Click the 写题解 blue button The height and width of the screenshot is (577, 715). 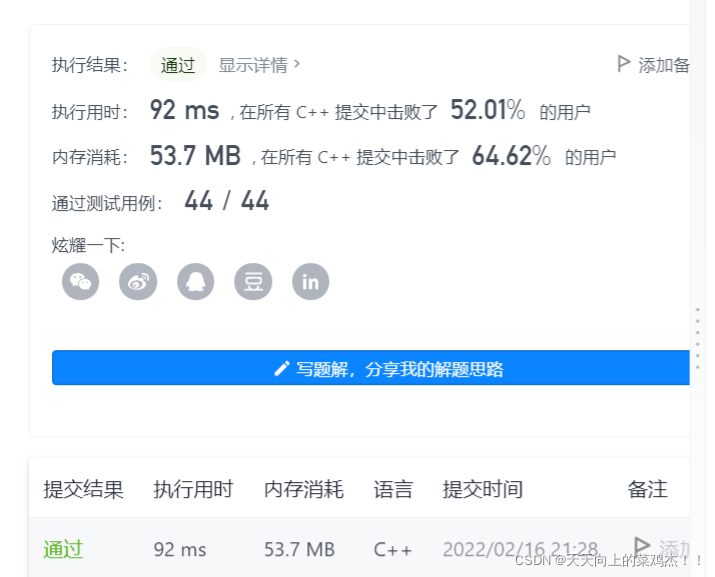(x=371, y=368)
